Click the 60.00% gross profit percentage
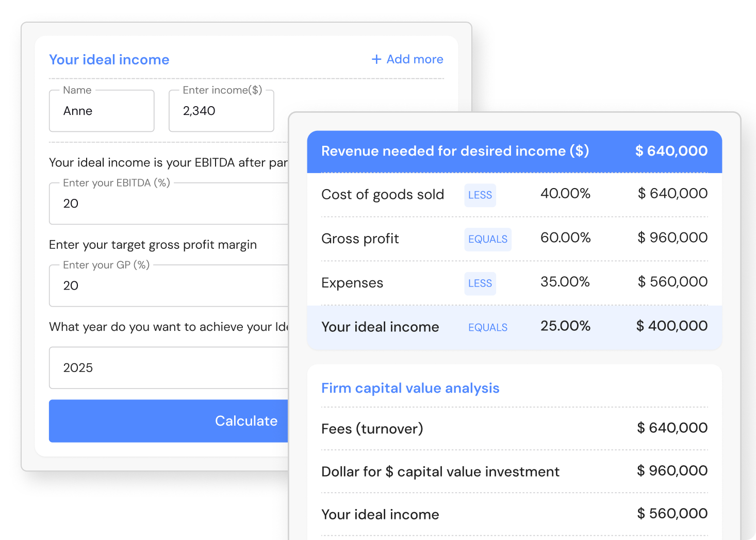Image resolution: width=756 pixels, height=540 pixels. click(x=565, y=238)
